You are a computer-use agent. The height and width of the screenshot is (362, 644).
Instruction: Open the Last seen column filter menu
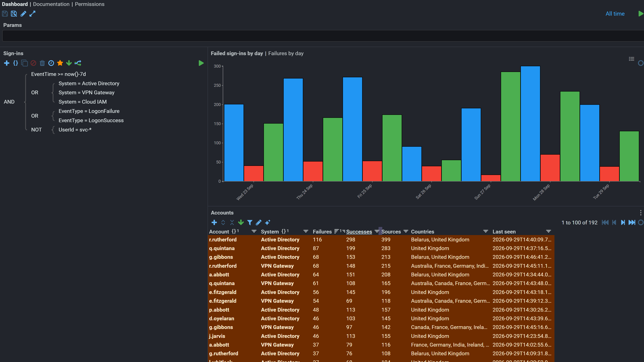(x=549, y=231)
